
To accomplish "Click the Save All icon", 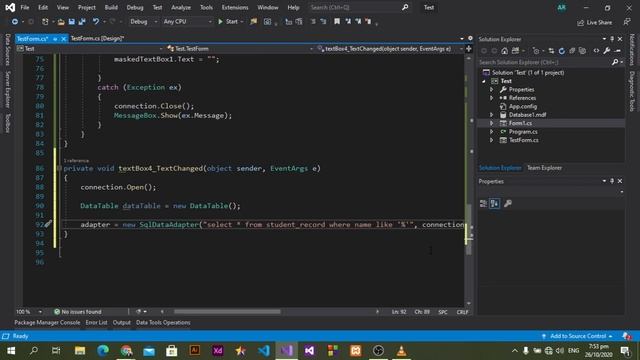I will pos(82,22).
